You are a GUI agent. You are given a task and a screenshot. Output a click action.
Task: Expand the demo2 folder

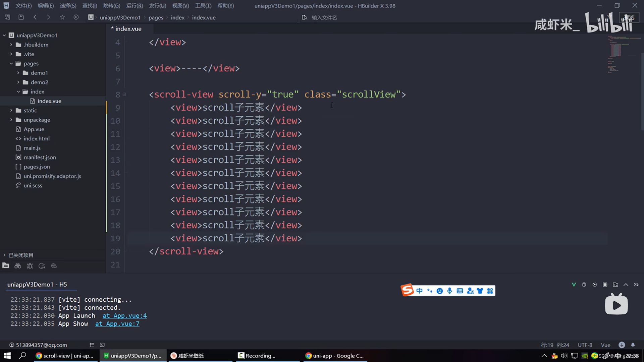[18, 82]
